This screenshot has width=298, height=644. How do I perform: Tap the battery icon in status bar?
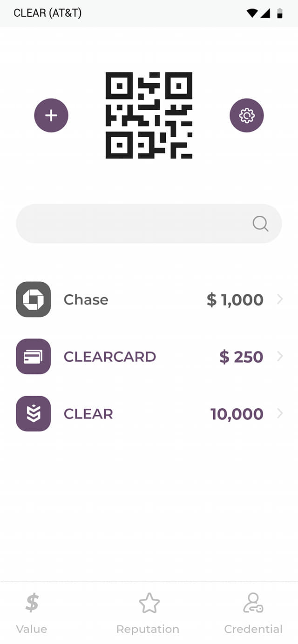[280, 13]
